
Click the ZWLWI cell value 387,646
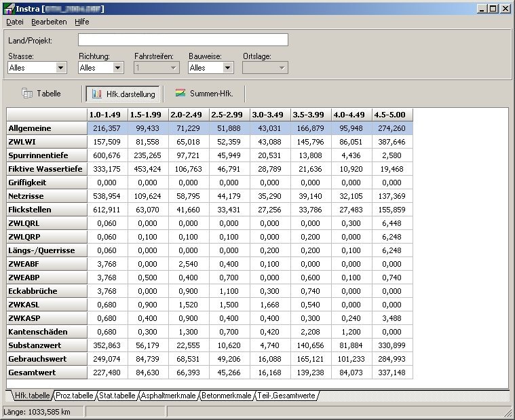click(x=392, y=142)
